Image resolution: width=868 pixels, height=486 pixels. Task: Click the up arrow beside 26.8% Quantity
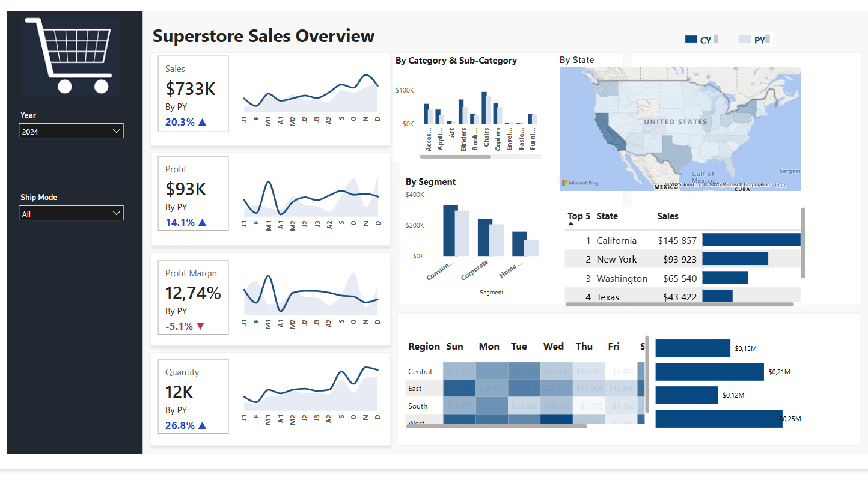tap(203, 425)
